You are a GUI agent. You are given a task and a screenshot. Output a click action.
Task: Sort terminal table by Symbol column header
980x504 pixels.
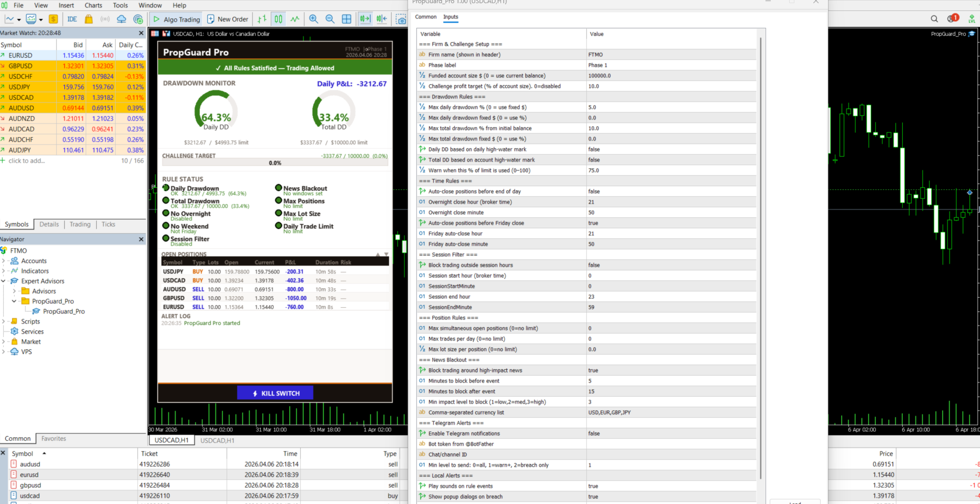23,453
